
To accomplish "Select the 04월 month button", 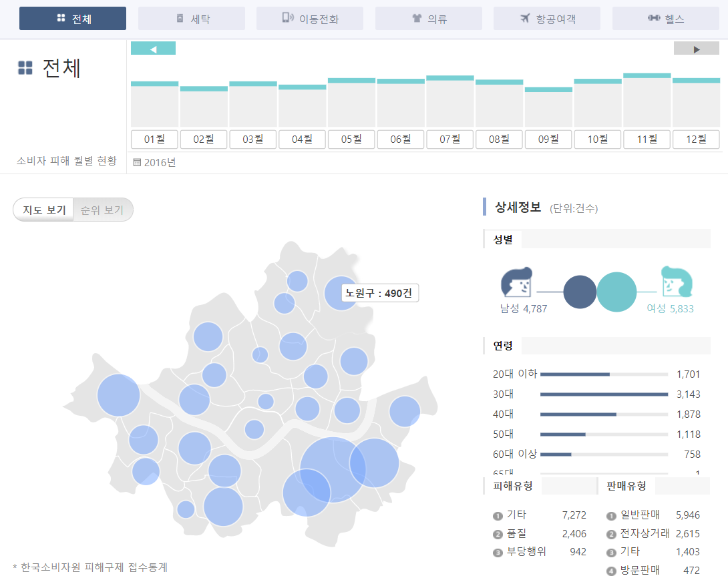I will point(303,139).
